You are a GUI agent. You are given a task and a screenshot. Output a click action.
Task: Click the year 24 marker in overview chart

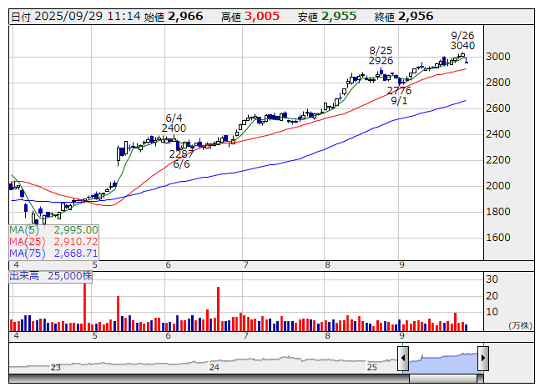pos(214,367)
